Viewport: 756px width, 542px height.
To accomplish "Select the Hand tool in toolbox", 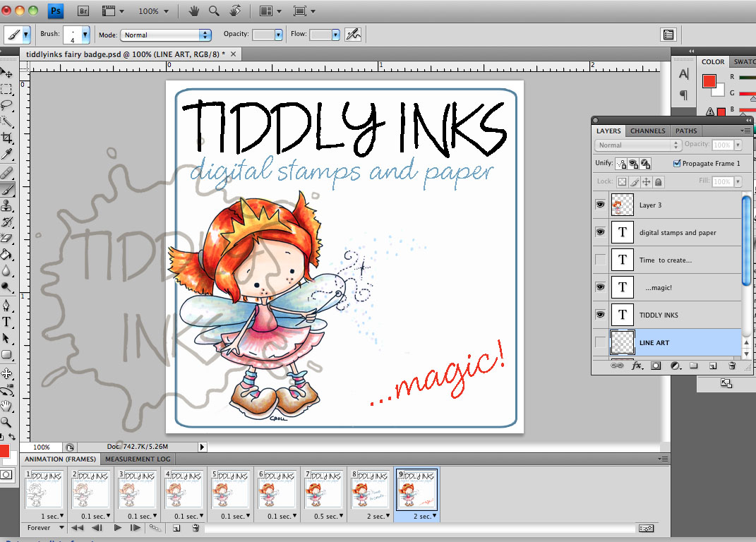I will tap(6, 406).
